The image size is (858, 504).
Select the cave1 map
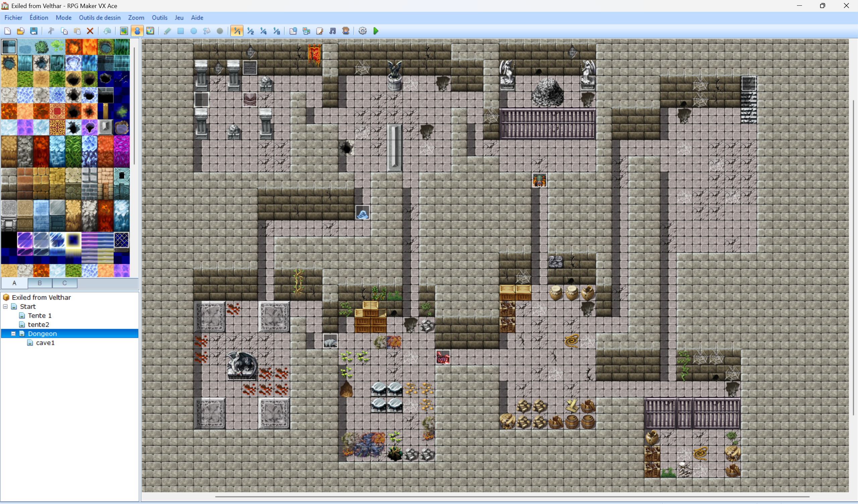pyautogui.click(x=45, y=343)
